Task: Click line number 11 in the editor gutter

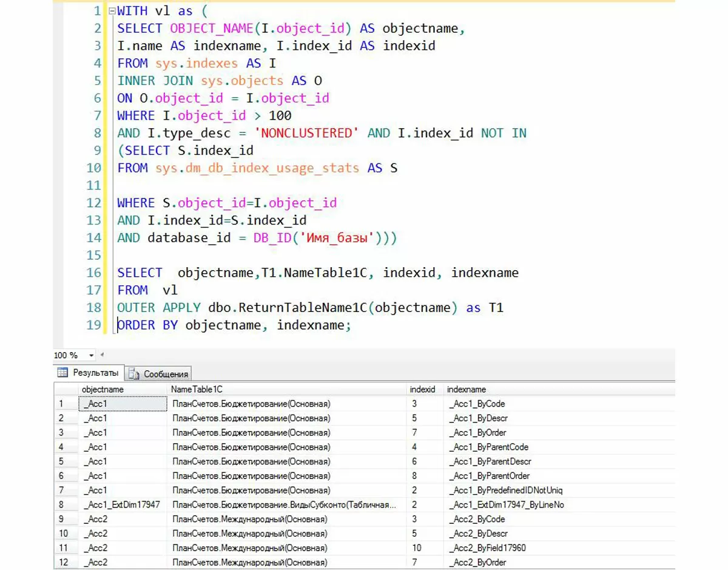Action: [x=93, y=185]
